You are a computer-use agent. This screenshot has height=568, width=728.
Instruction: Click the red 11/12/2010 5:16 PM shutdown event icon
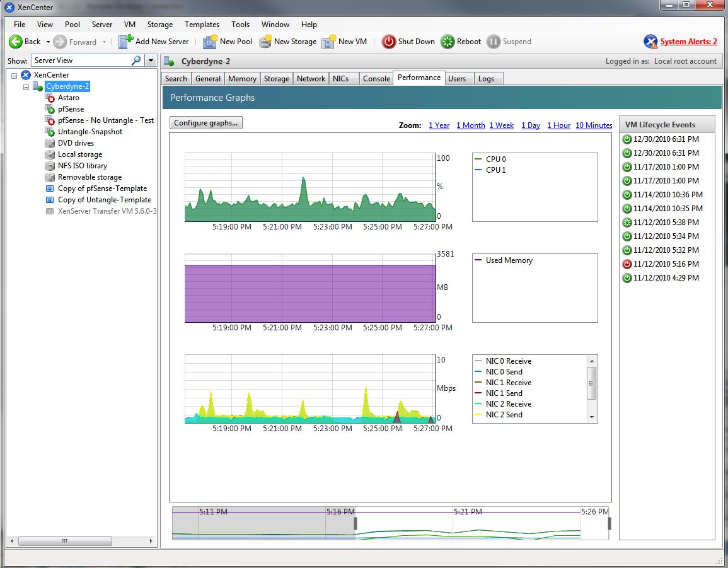coord(627,264)
